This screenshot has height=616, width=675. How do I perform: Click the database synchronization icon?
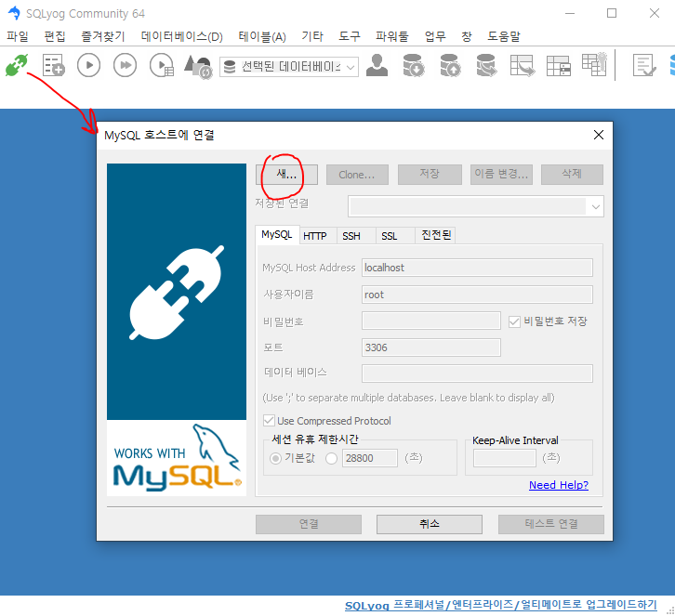(486, 65)
